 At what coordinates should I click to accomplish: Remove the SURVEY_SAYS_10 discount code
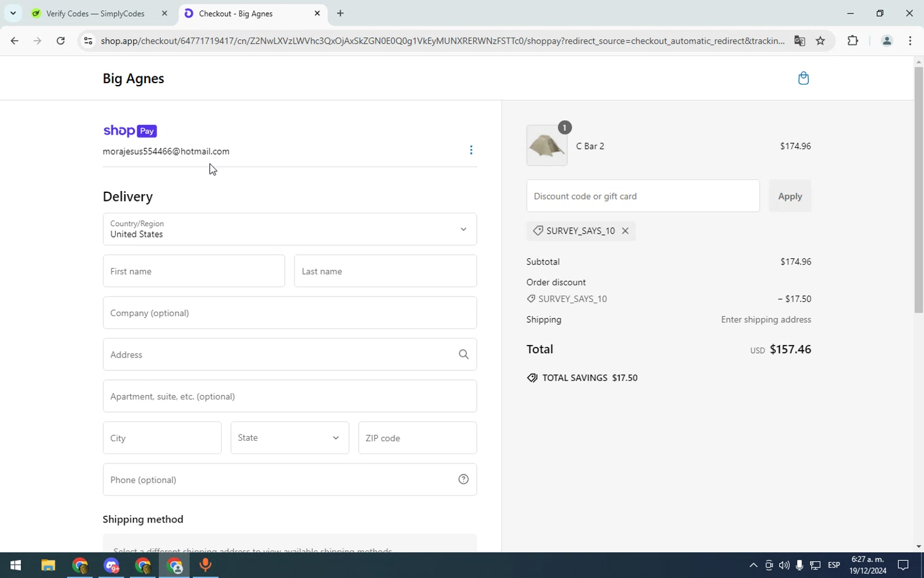tap(625, 230)
